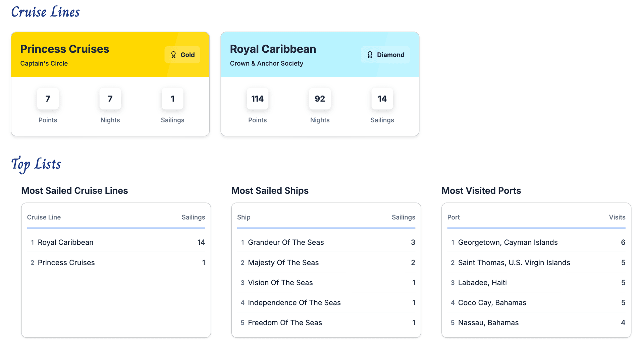Click the blue divider under the Ship column
Viewport: 644px width, 344px height.
point(326,229)
